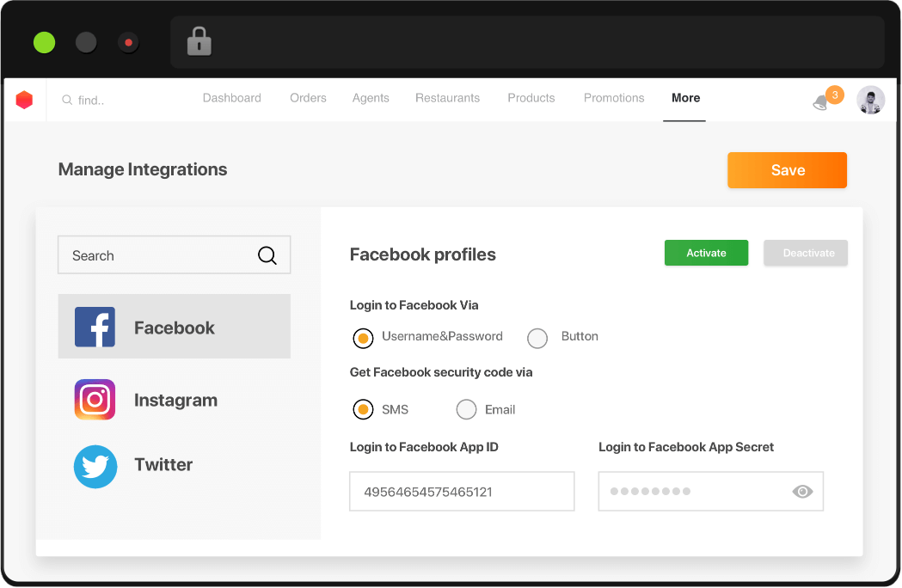
Task: Click the Facebook App ID field
Action: (462, 492)
